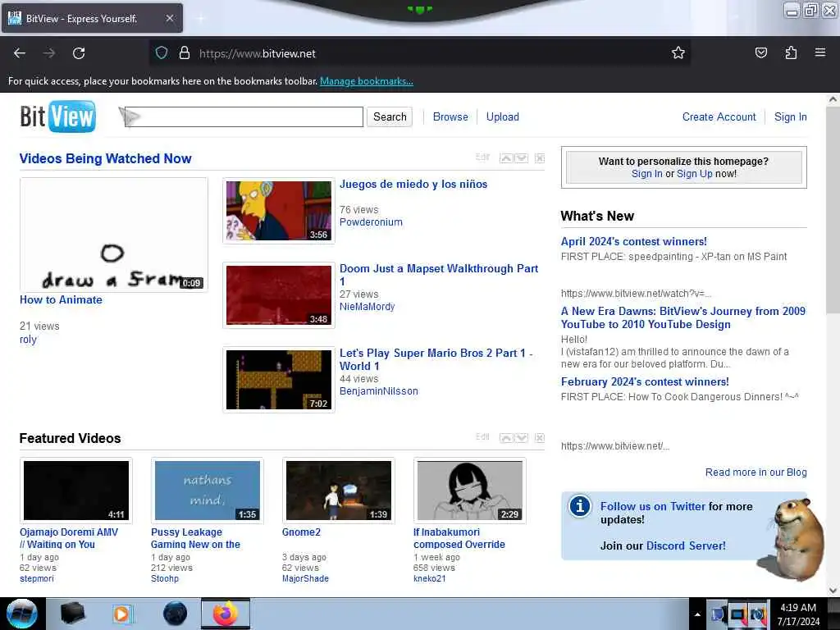Launch media player from taskbar
Screen dimensions: 840x630
(122, 614)
